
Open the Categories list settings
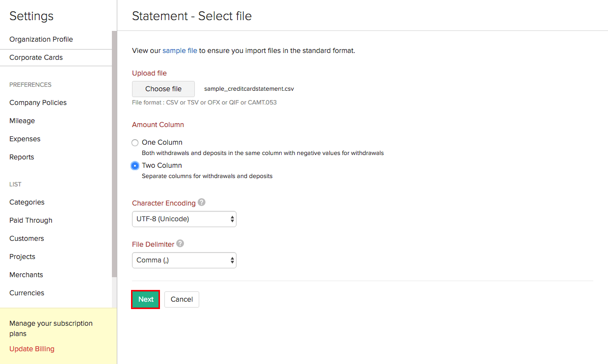click(x=26, y=202)
